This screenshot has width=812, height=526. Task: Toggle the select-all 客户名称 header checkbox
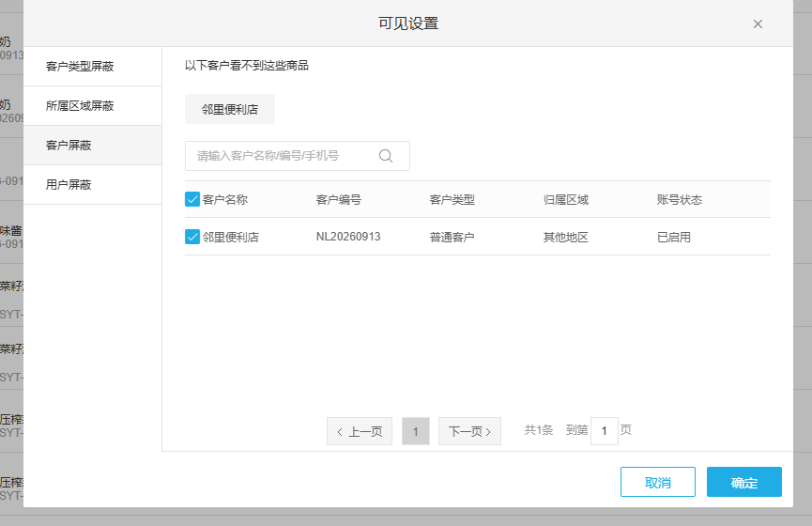pyautogui.click(x=192, y=199)
